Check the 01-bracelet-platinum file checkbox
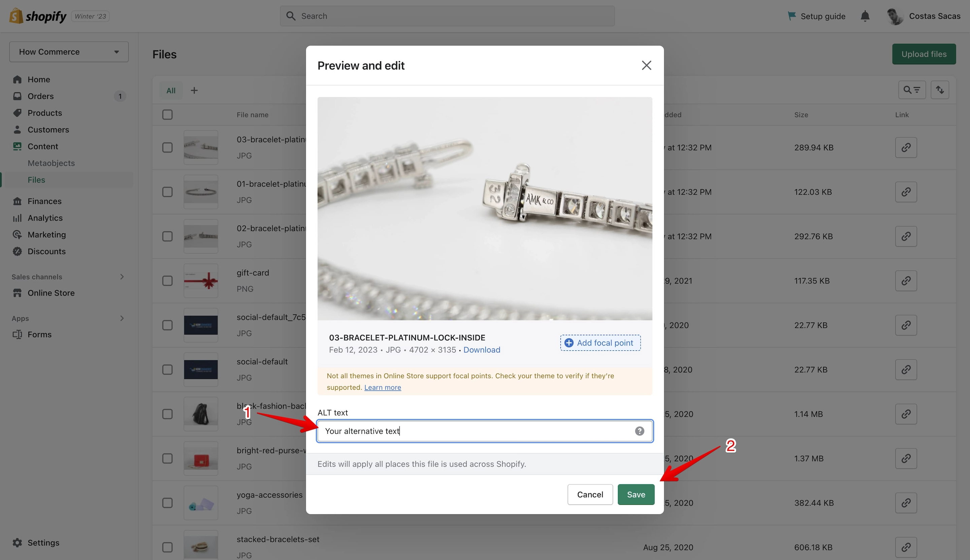Viewport: 970px width, 560px height. coord(167,192)
